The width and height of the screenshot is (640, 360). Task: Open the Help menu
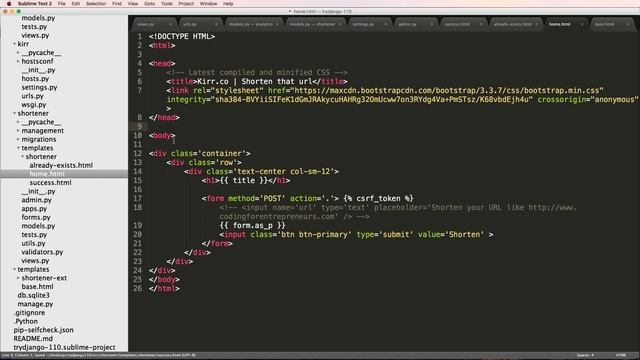(x=228, y=4)
